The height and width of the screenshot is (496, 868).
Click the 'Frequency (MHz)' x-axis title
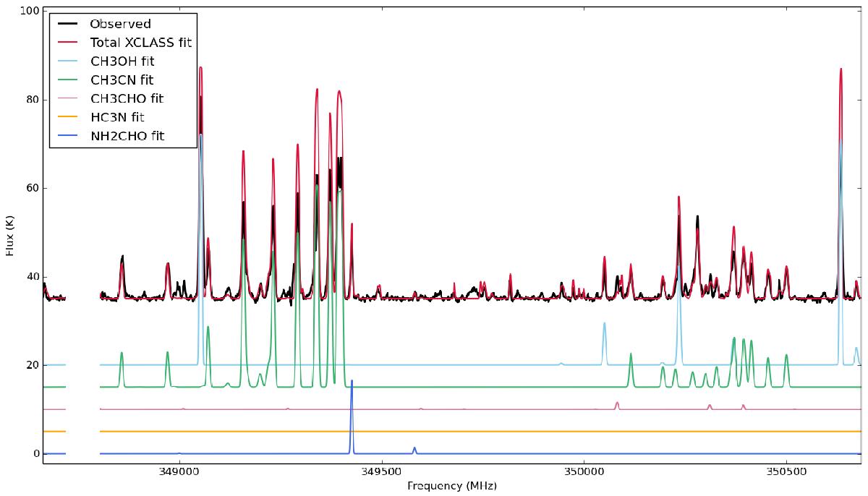click(451, 485)
